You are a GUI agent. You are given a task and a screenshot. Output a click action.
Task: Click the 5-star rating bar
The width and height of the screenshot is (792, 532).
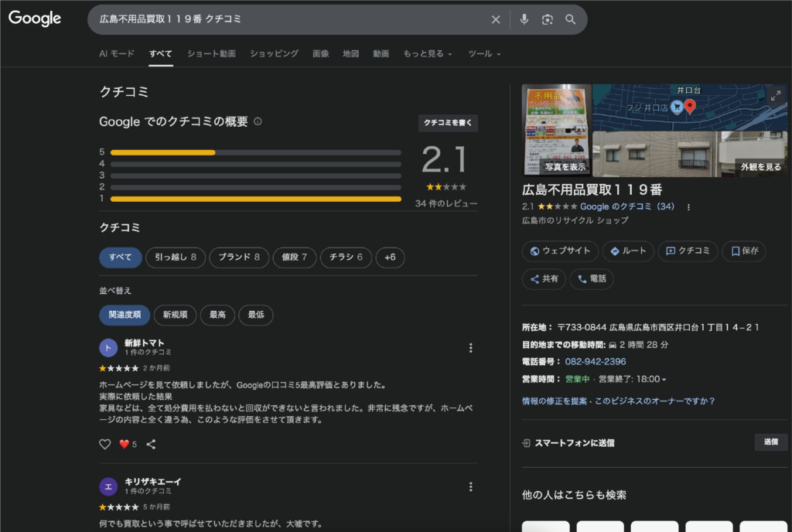coord(255,152)
